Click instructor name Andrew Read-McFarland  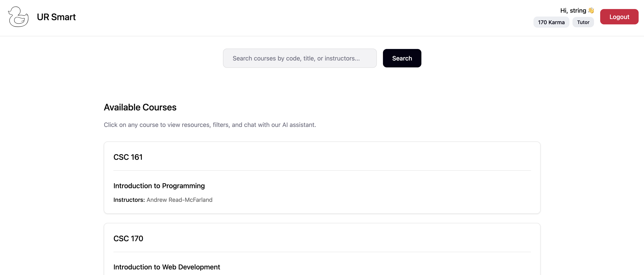(179, 200)
